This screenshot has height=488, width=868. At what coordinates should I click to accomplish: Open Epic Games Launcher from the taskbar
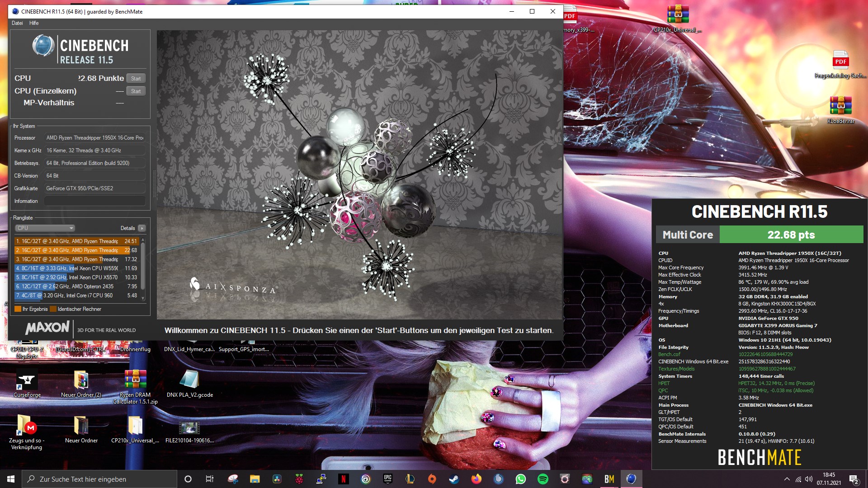(387, 479)
